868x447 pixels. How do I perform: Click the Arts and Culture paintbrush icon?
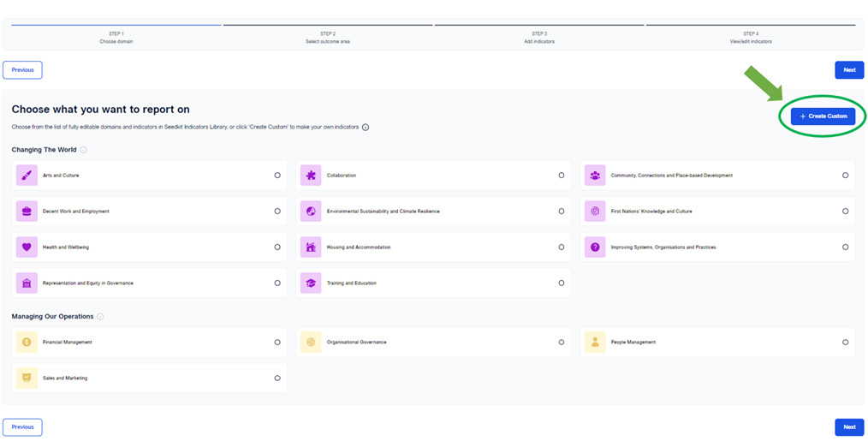coord(27,175)
